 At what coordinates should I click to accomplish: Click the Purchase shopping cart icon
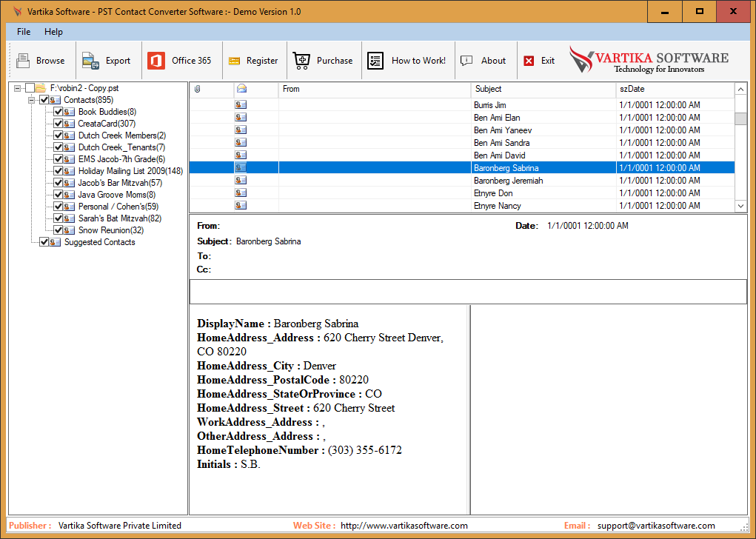tap(302, 61)
